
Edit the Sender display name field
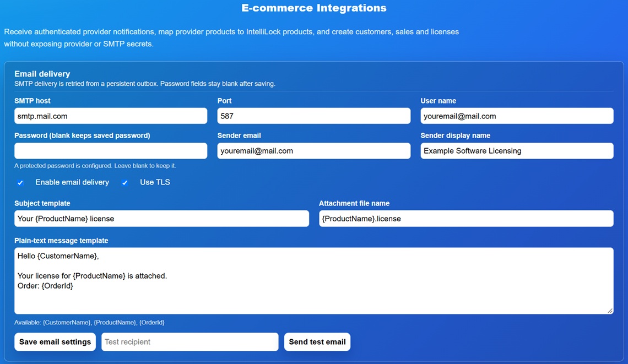coord(517,151)
